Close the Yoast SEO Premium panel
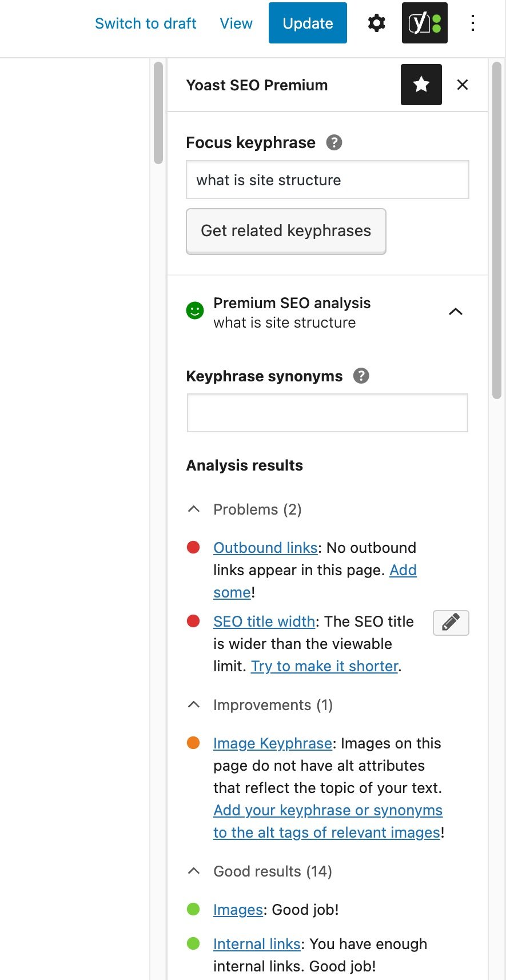 pyautogui.click(x=463, y=85)
